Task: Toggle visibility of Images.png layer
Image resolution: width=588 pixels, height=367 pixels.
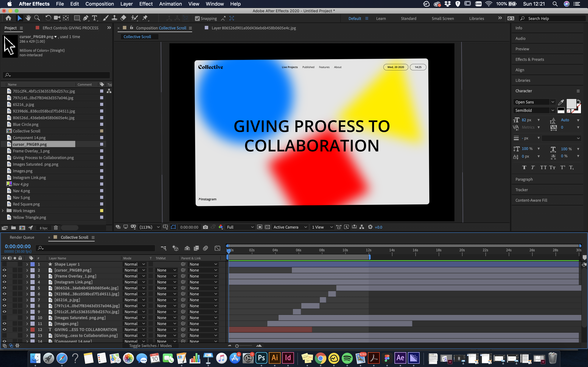Action: click(x=4, y=323)
